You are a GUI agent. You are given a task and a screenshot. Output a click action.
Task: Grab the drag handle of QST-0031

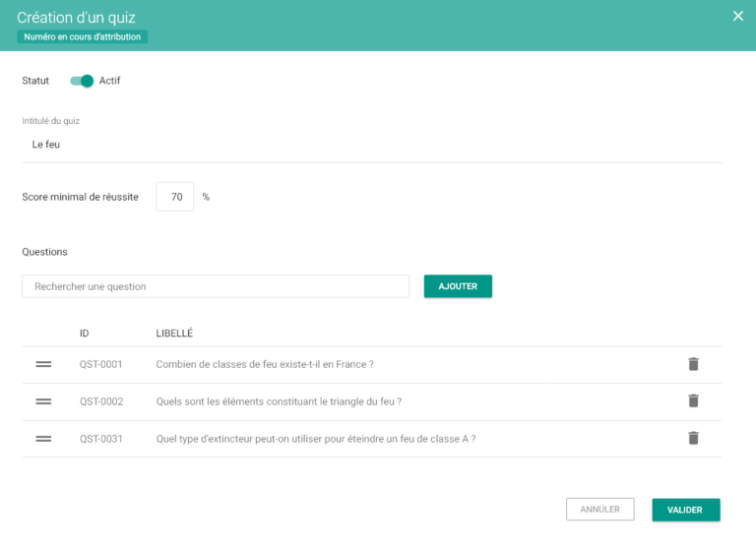43,439
